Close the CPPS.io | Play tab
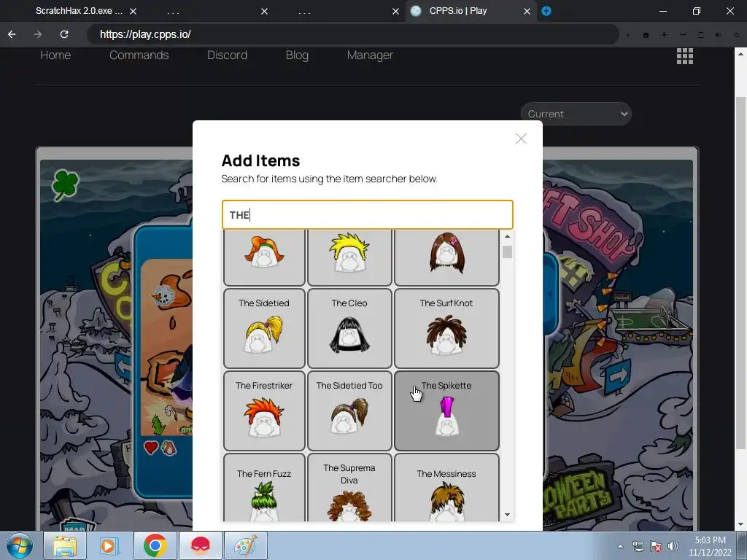 [527, 11]
